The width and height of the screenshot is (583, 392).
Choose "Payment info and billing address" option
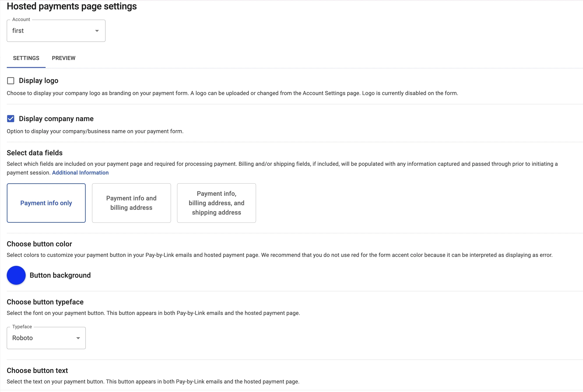tap(131, 203)
